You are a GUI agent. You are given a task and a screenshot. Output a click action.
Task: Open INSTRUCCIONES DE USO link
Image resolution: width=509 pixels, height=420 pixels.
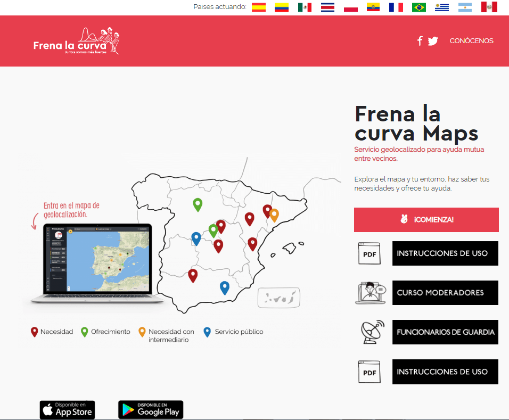(445, 253)
